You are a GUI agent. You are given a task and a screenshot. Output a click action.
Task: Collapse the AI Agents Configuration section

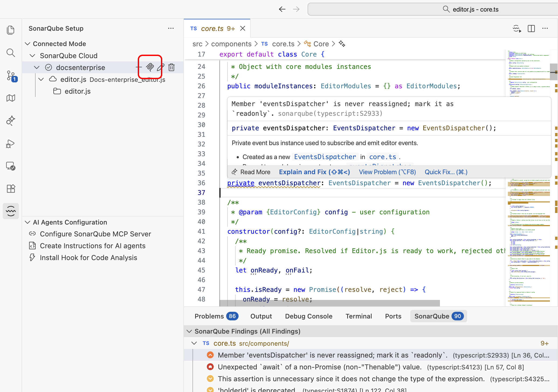28,222
